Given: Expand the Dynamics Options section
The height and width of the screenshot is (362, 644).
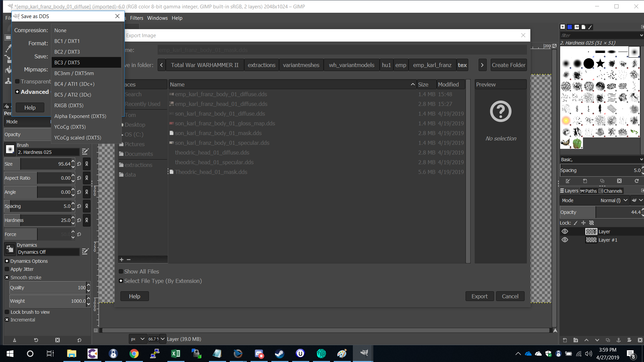Looking at the screenshot, I should click(7, 261).
